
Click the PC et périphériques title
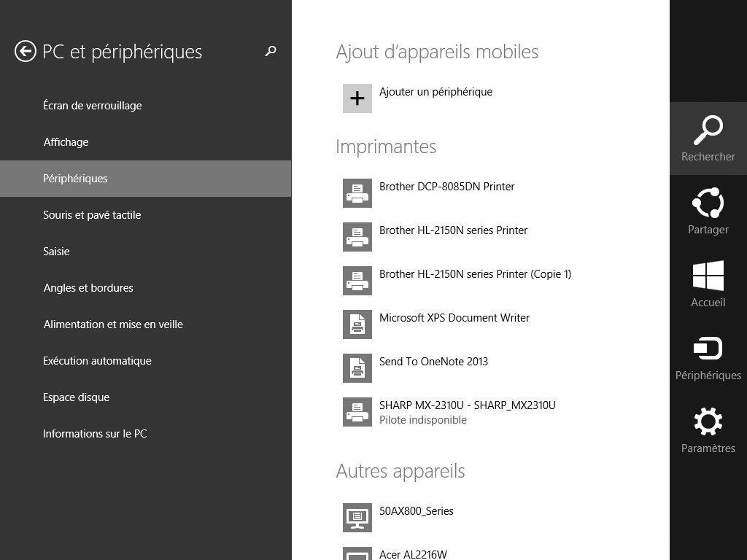[x=122, y=52]
